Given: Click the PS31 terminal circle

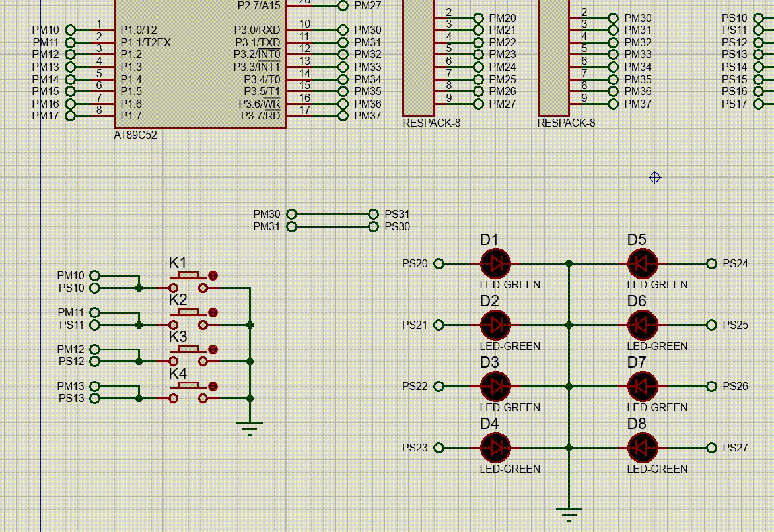Looking at the screenshot, I should [374, 214].
